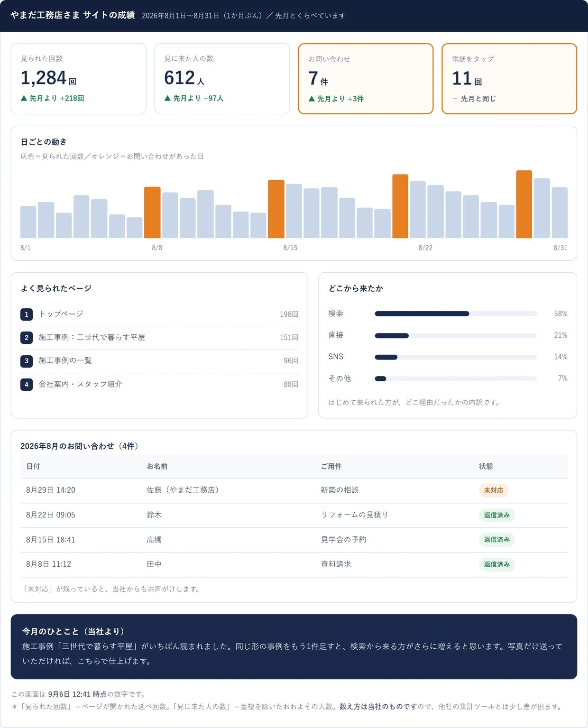Select the 8月8日 11:12 date cell

click(48, 564)
